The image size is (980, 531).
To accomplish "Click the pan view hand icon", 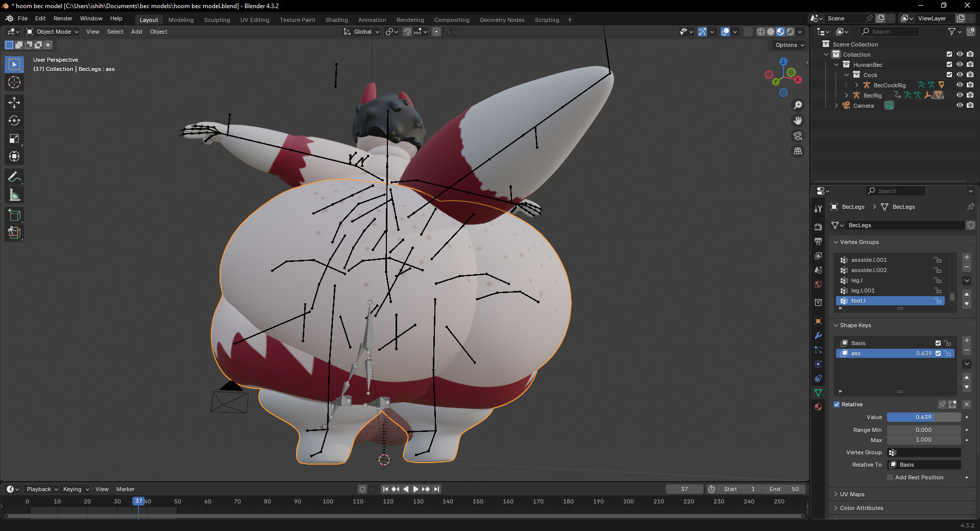I will coord(798,120).
